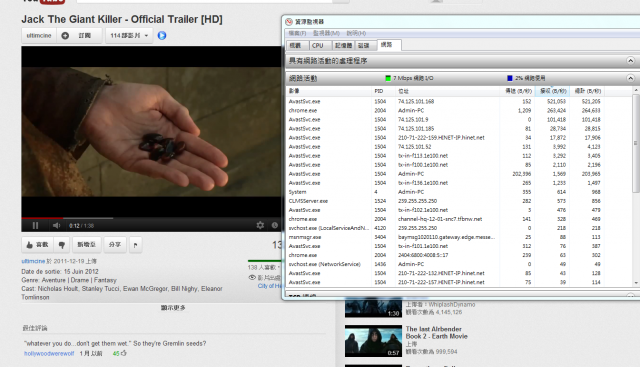
Task: Open the Help menu in Resource Monitor
Action: click(356, 33)
